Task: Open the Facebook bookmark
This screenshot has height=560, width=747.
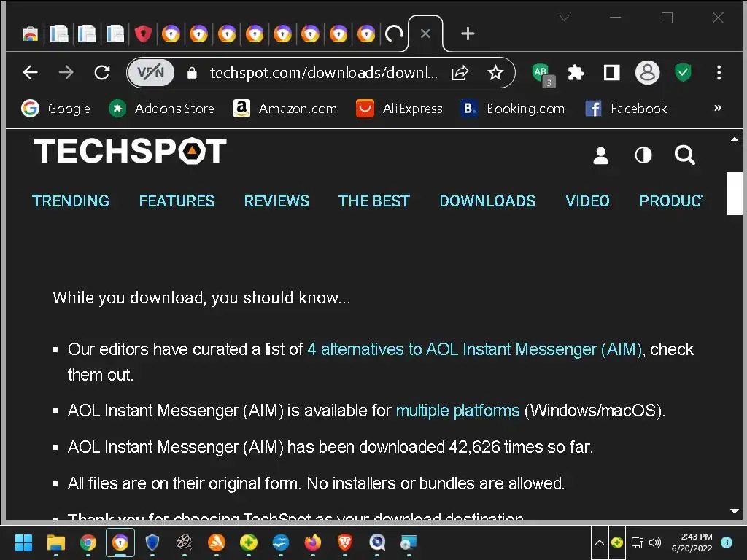Action: point(626,109)
